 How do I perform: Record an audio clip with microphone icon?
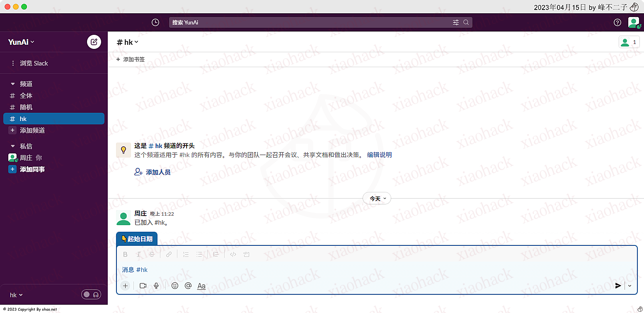[156, 286]
